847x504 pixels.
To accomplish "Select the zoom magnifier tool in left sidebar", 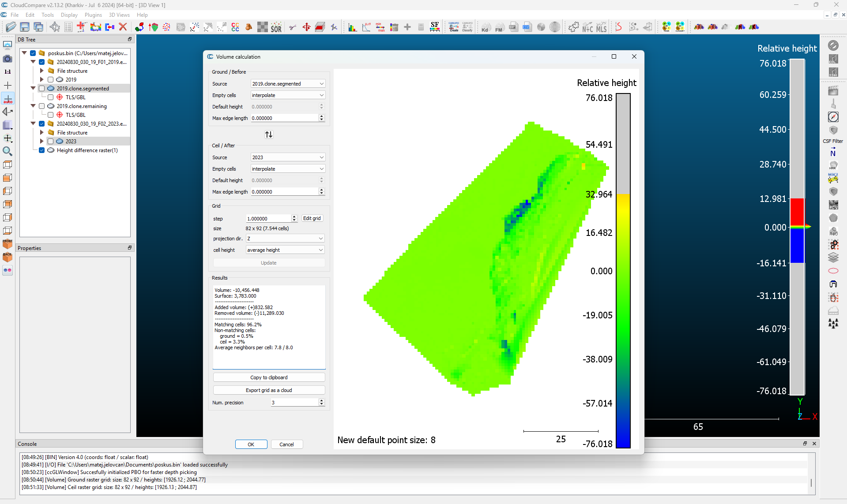I will coord(8,152).
